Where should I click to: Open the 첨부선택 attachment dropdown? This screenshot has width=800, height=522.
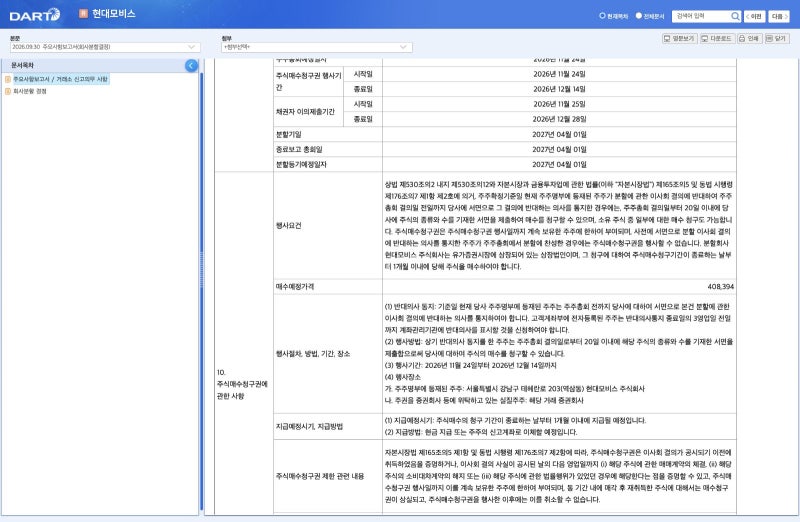click(x=316, y=47)
